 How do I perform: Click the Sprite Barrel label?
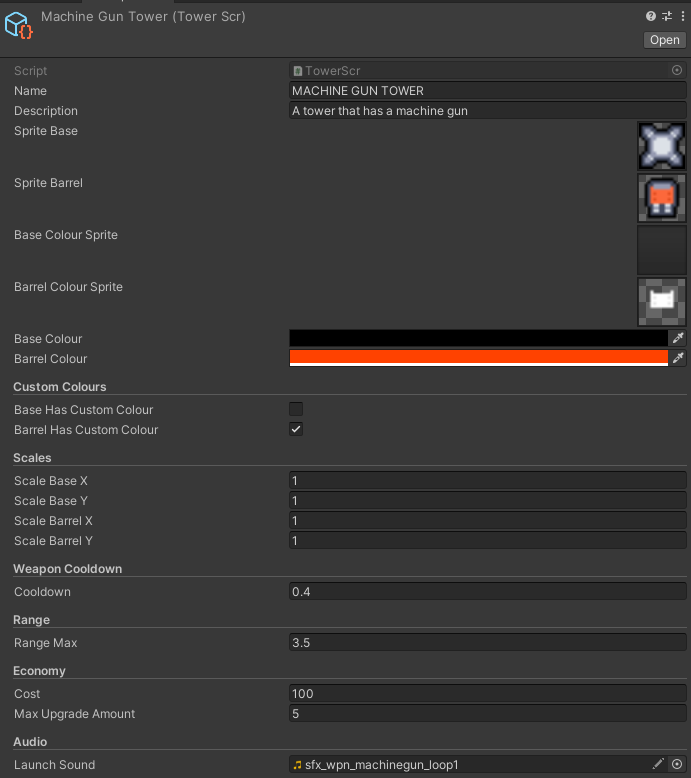48,183
